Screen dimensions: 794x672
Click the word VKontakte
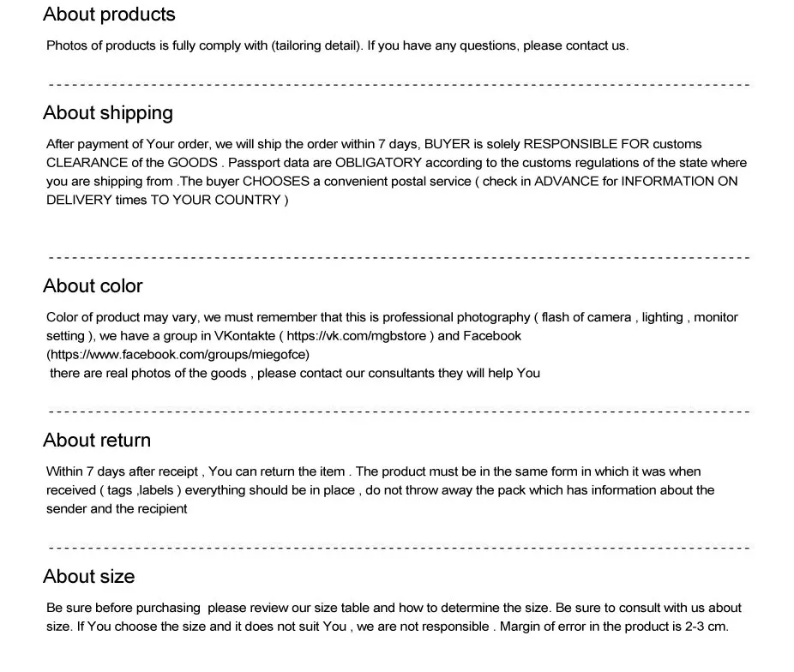point(244,336)
